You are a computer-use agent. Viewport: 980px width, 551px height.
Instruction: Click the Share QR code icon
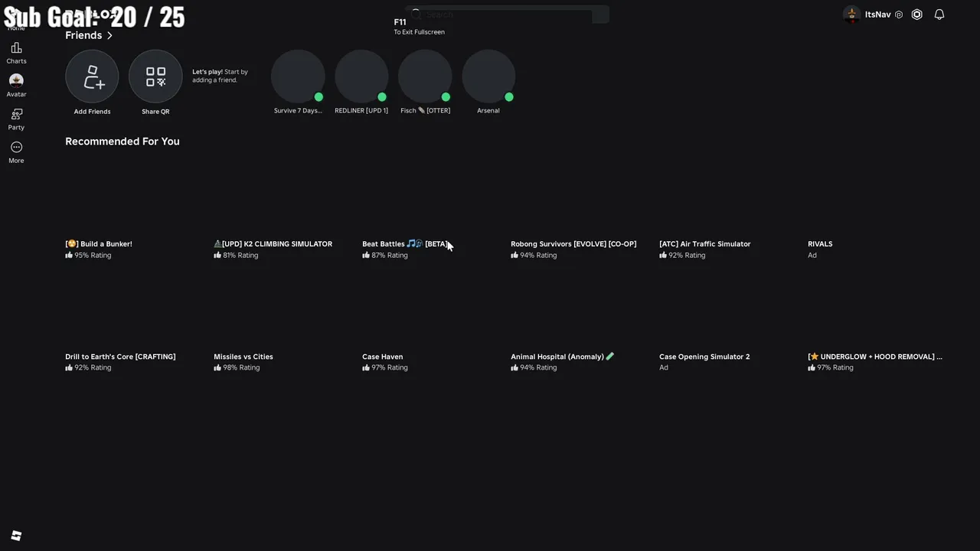[x=155, y=77]
